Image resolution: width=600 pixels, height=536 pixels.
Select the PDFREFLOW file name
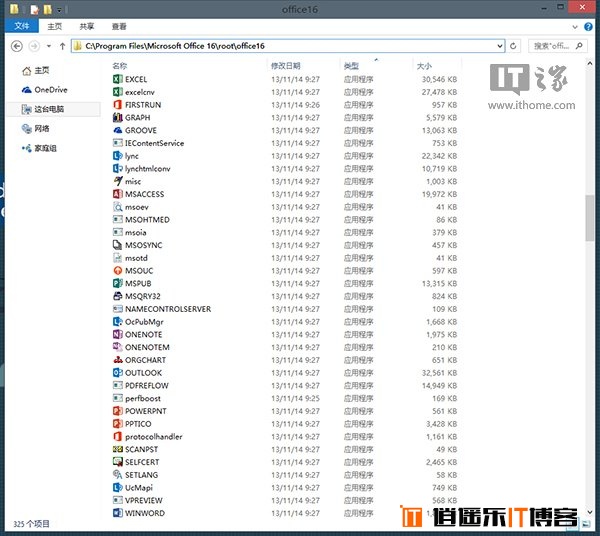coord(147,385)
